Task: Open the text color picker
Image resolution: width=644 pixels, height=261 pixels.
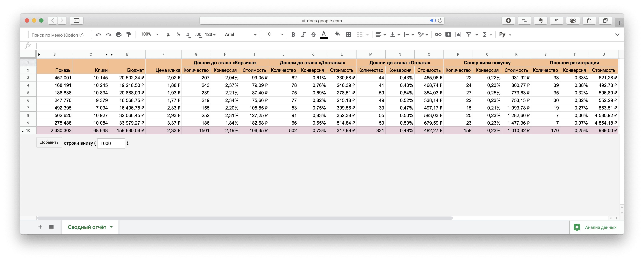Action: (324, 34)
